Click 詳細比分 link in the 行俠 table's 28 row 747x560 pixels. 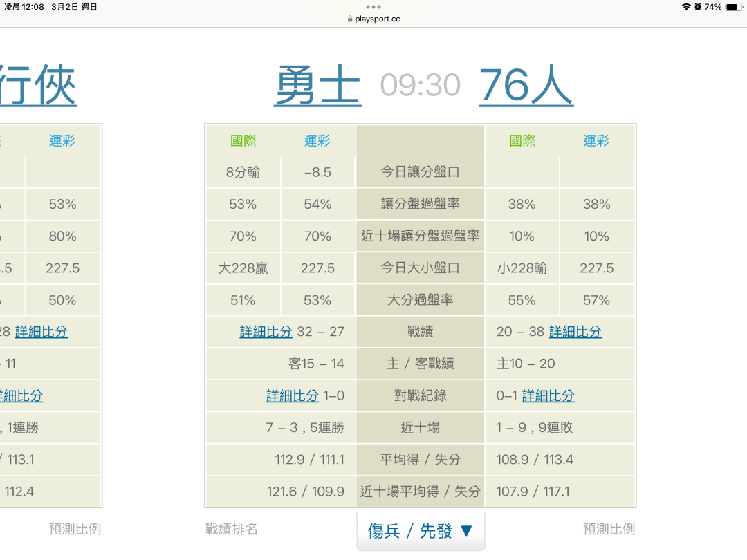click(41, 331)
